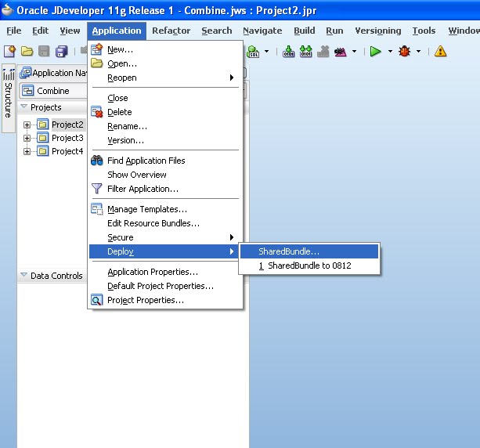Screen dimensions: 480x448
Task: Open the Debug dropdown arrow
Action: 418,51
